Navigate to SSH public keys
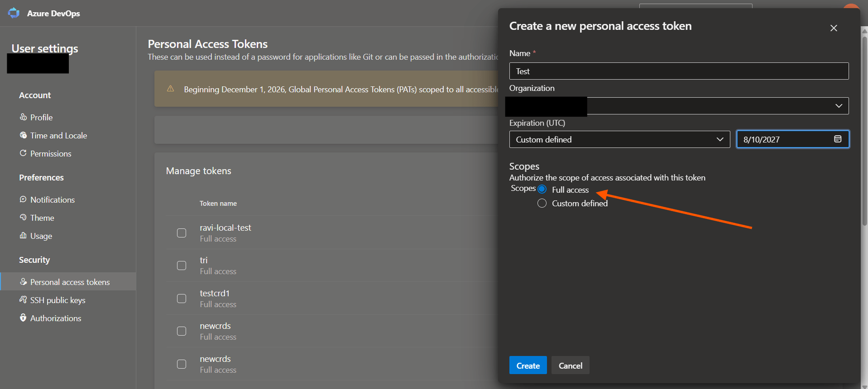This screenshot has width=868, height=389. point(58,300)
